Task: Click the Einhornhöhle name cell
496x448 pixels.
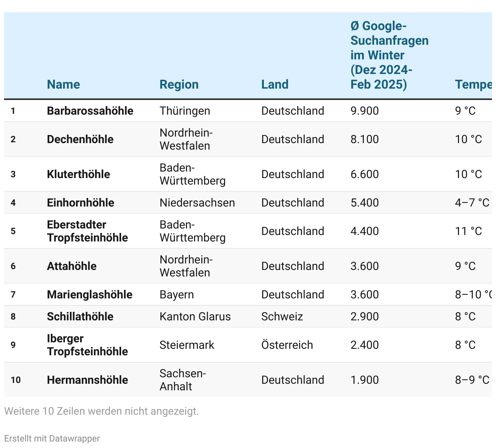Action: pos(80,202)
